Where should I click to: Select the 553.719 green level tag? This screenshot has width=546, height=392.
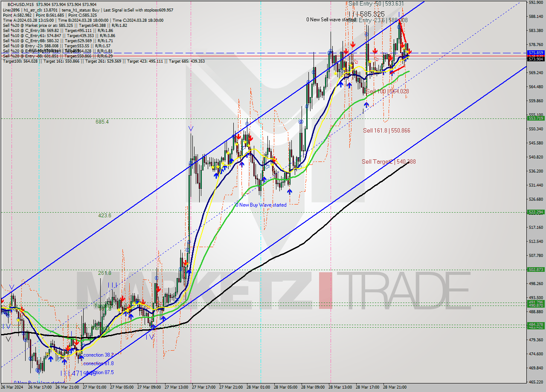click(536, 118)
